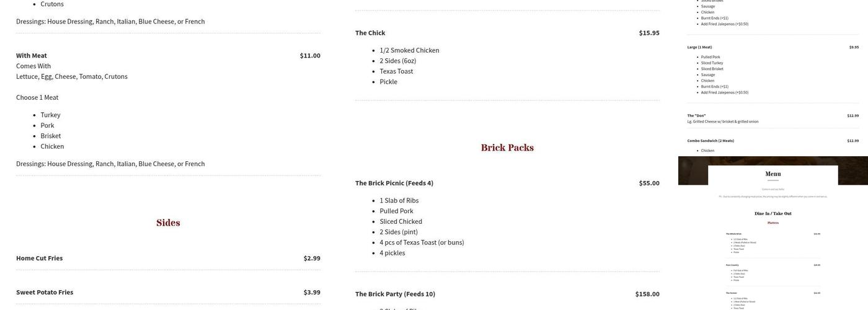
Task: Select the Home Cut Fries item
Action: 40,259
